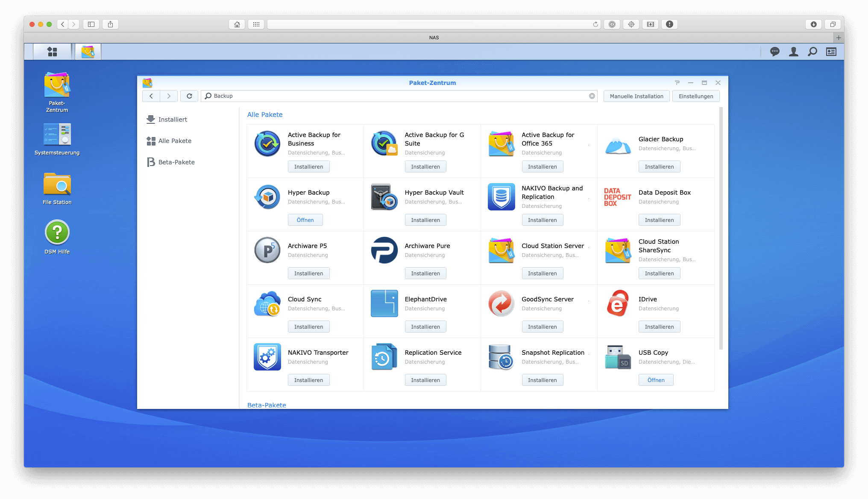Click the Beta-Pakete link at bottom

pos(266,405)
